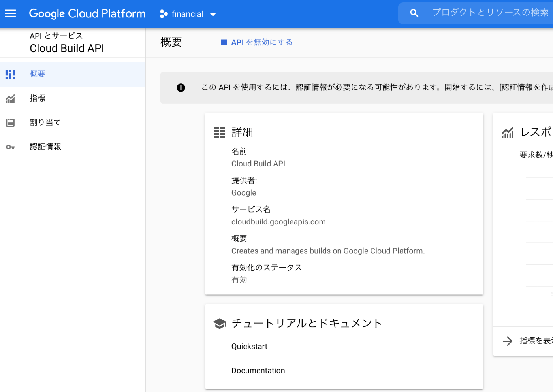Click the cloudbuild.googleapis.com service name
The height and width of the screenshot is (392, 553).
(278, 222)
